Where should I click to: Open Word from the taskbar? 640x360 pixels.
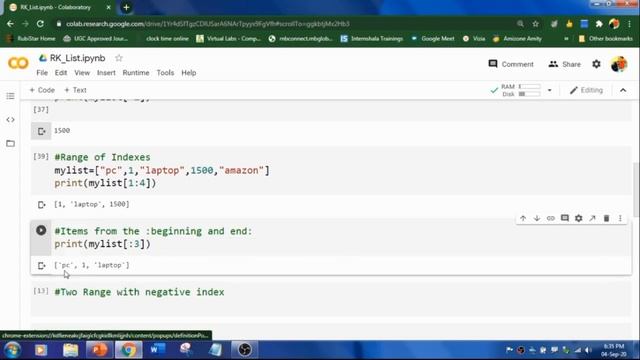point(158,350)
